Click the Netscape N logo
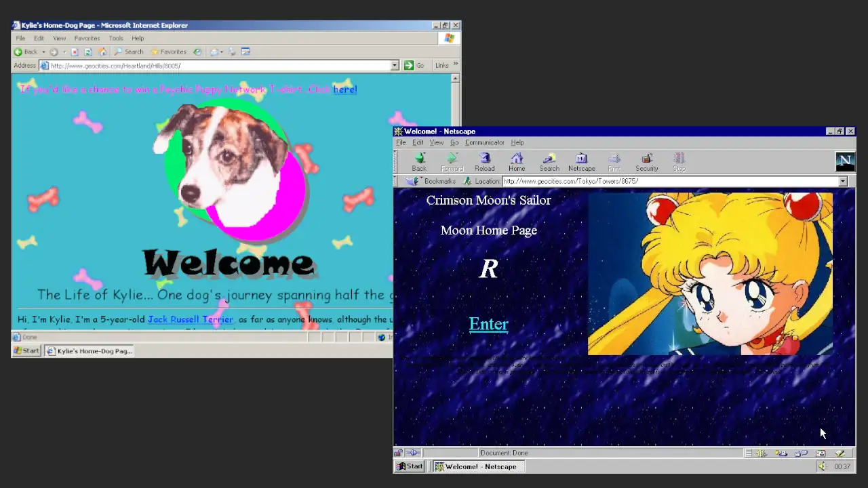 (x=844, y=161)
